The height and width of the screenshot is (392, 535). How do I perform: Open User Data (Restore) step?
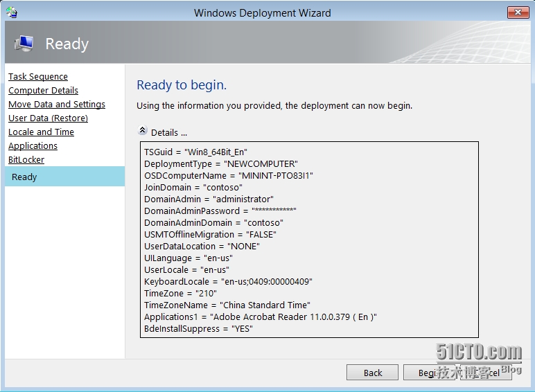click(48, 118)
